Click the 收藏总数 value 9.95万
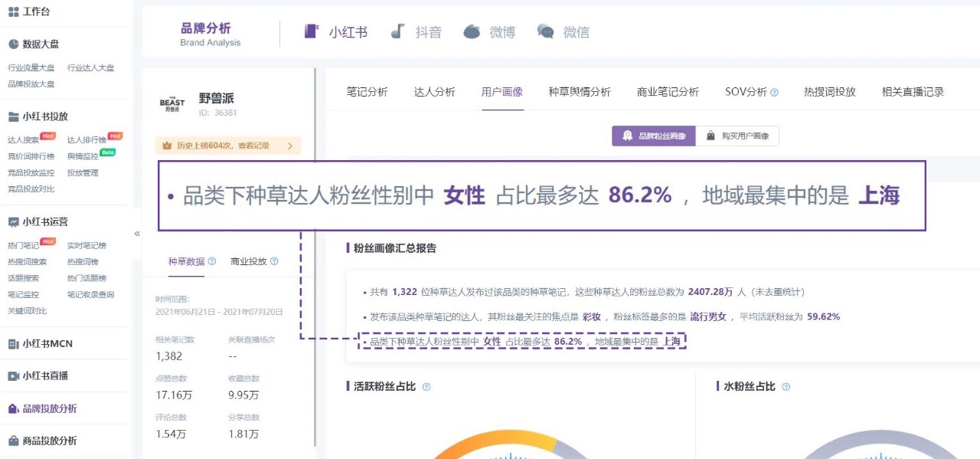 tap(243, 395)
